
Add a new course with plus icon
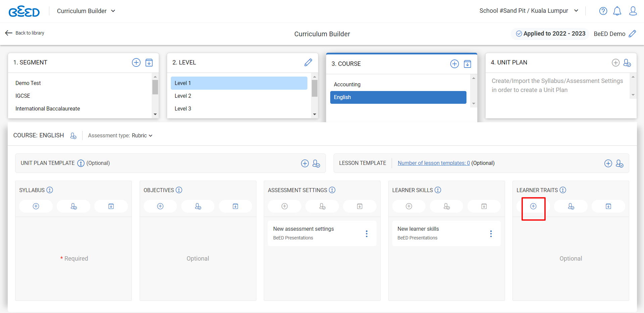click(x=454, y=64)
